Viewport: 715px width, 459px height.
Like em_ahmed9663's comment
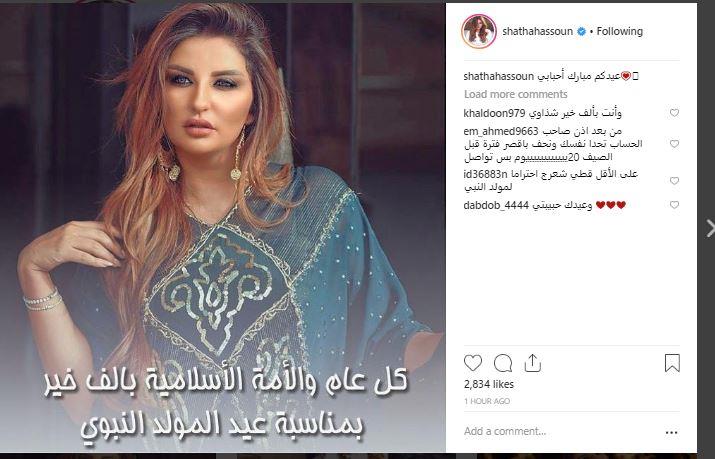coord(674,144)
